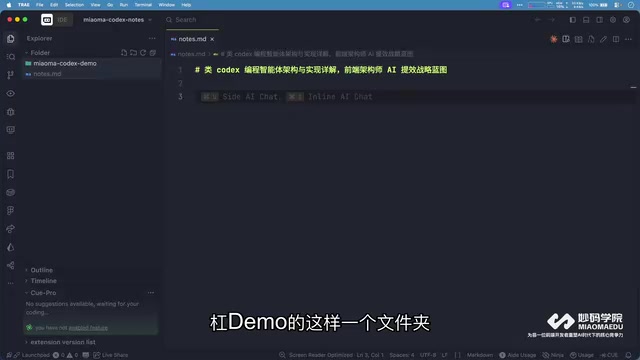Click New Folder icon in Folder header
This screenshot has width=640, height=360.
133,53
